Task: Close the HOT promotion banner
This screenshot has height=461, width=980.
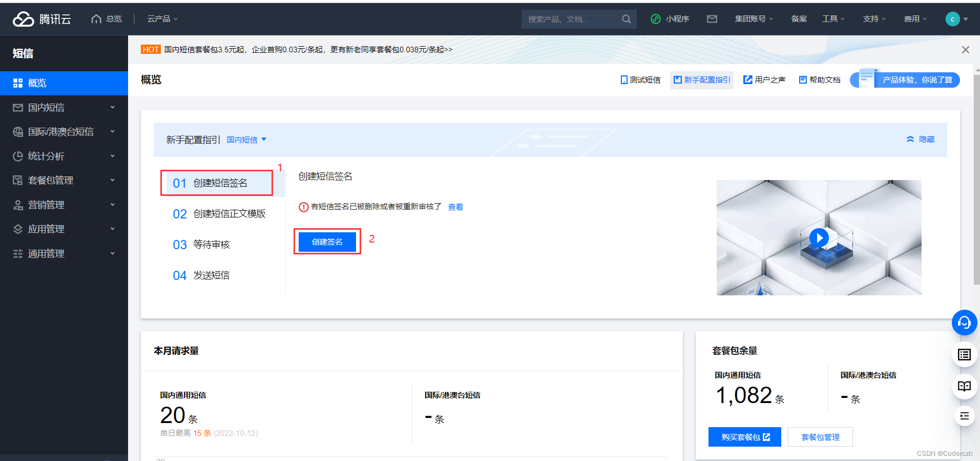Action: [x=965, y=50]
